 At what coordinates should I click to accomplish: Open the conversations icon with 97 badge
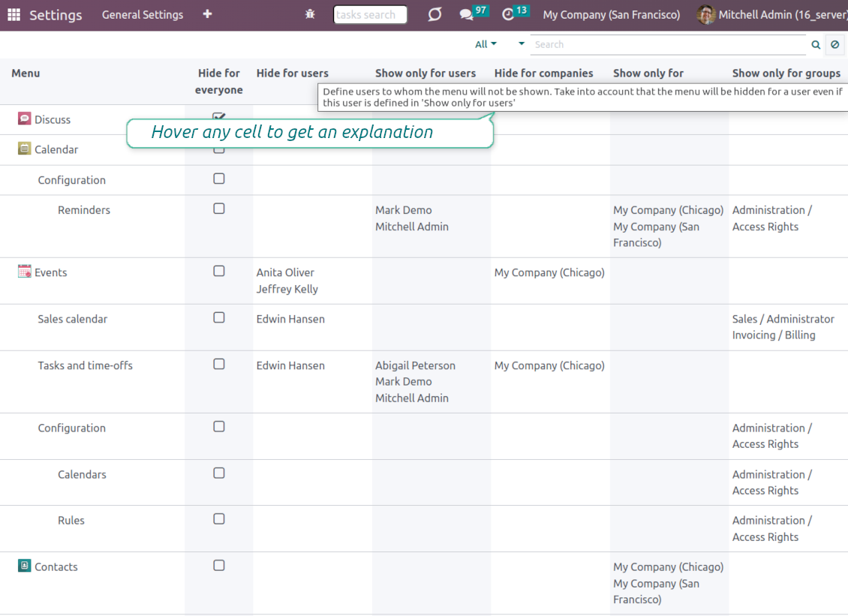pos(466,14)
